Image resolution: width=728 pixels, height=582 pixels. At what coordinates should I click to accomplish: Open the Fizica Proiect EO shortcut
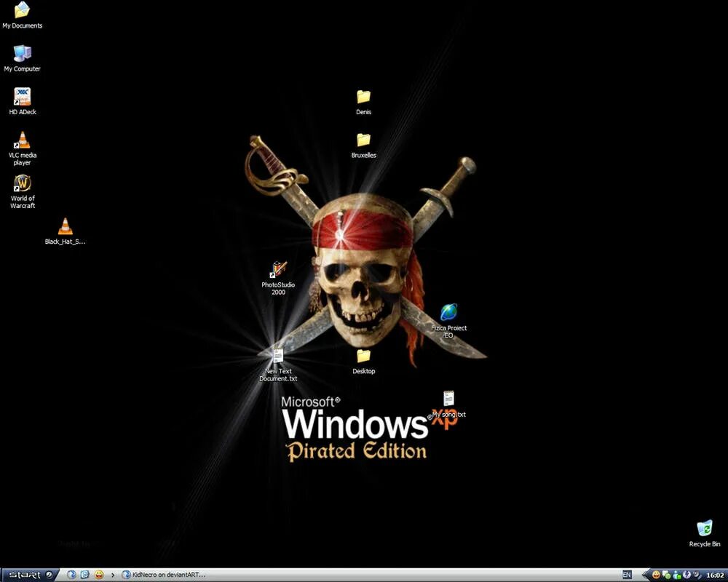coord(448,311)
